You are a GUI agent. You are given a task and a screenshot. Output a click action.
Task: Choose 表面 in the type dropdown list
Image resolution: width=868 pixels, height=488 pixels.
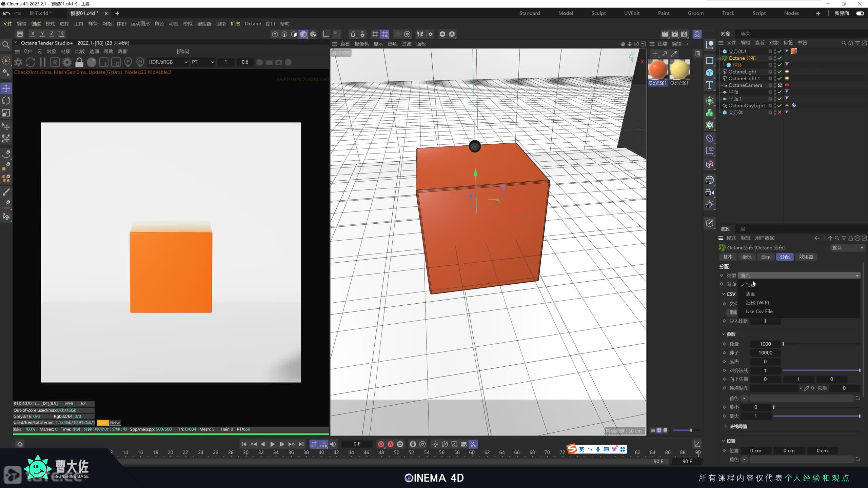pyautogui.click(x=750, y=294)
